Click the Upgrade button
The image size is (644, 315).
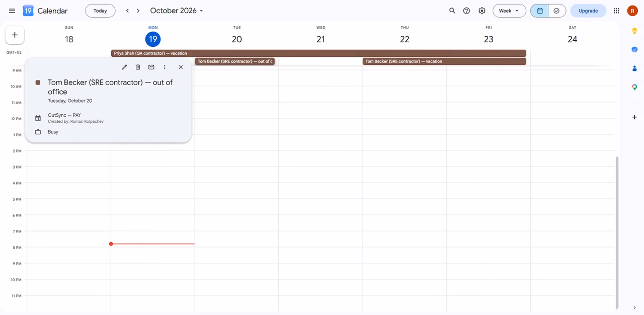tap(588, 11)
